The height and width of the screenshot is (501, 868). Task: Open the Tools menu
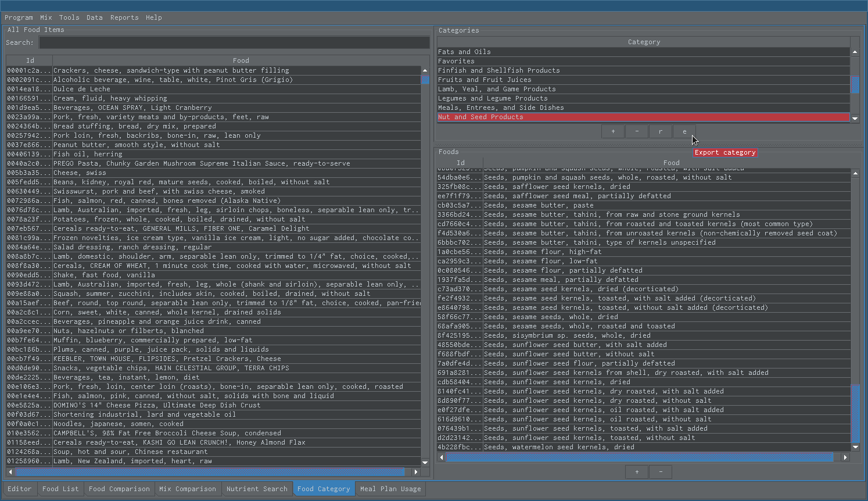[x=69, y=17]
